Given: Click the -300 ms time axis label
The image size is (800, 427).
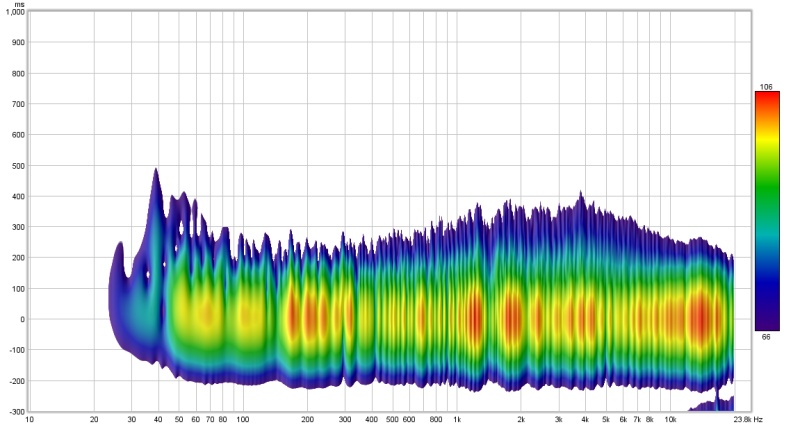Looking at the screenshot, I should point(17,412).
